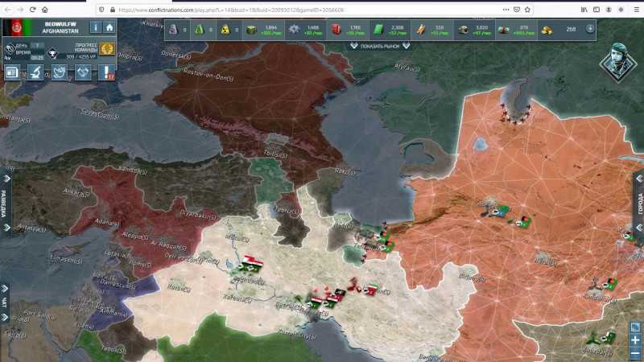Reload the page in the browser
Image resolution: width=644 pixels, height=362 pixels.
32,10
